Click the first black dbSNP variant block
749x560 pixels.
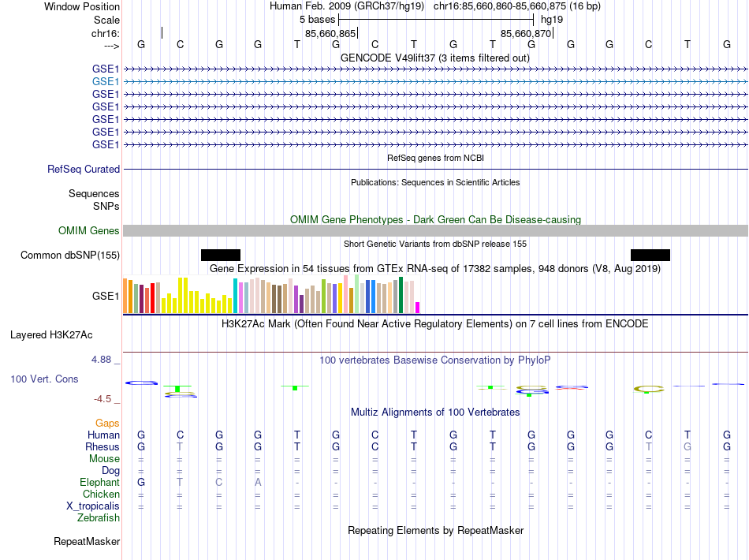pyautogui.click(x=221, y=255)
